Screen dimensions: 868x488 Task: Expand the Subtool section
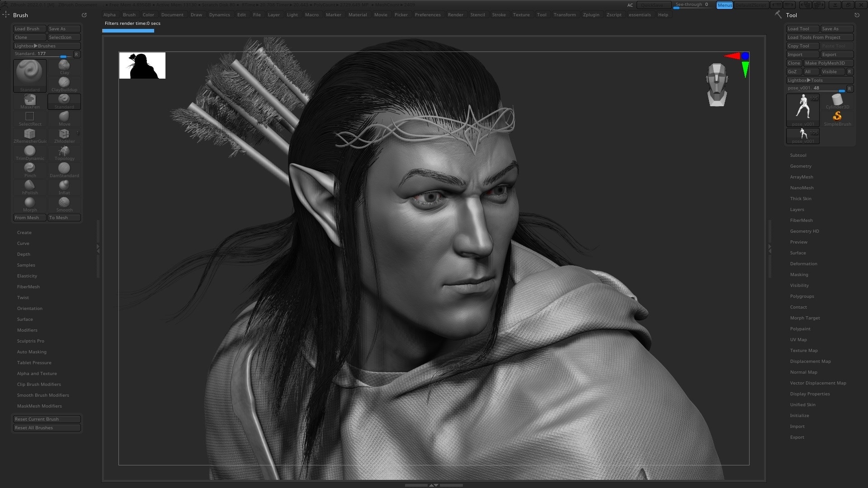798,155
